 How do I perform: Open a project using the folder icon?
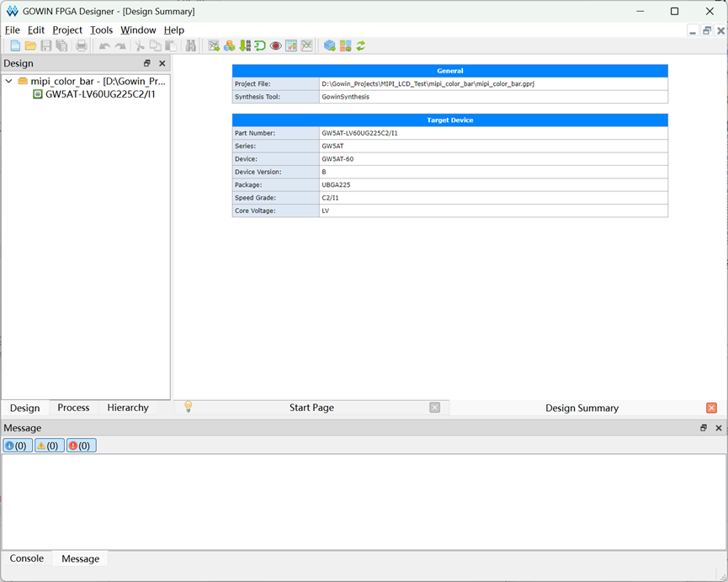pos(30,45)
